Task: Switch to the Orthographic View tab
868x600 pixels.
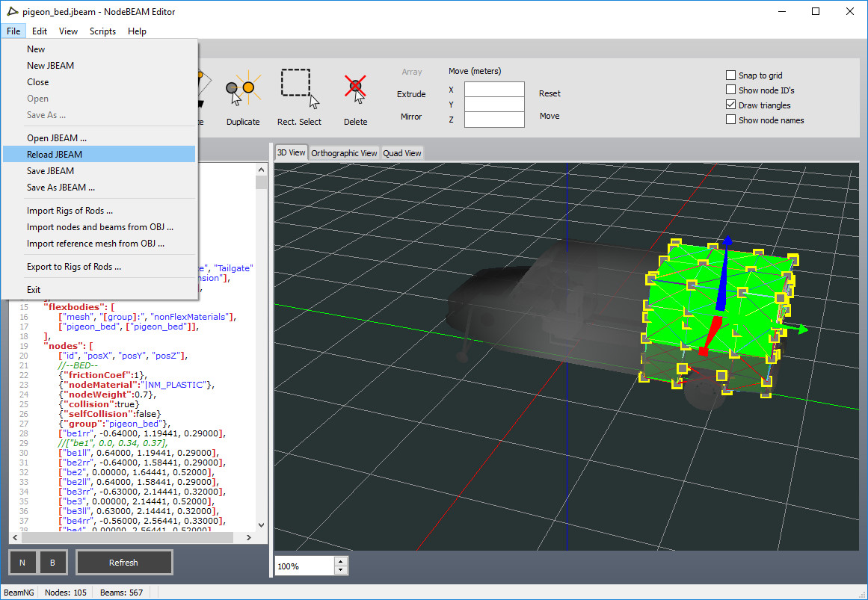Action: pyautogui.click(x=344, y=152)
